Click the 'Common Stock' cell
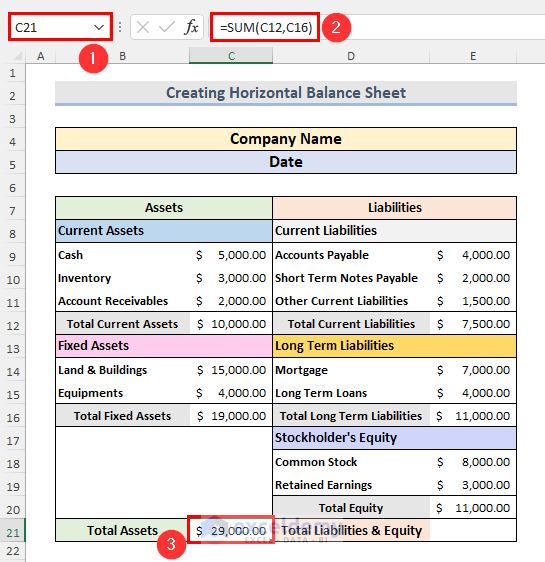 pyautogui.click(x=351, y=462)
